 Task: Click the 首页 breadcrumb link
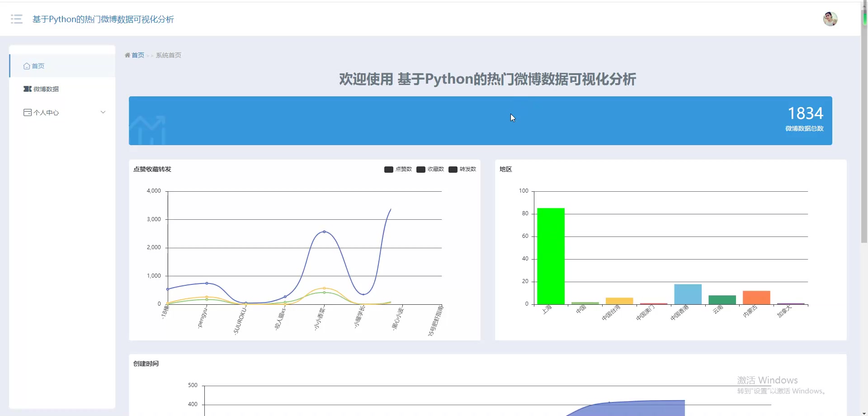(138, 55)
